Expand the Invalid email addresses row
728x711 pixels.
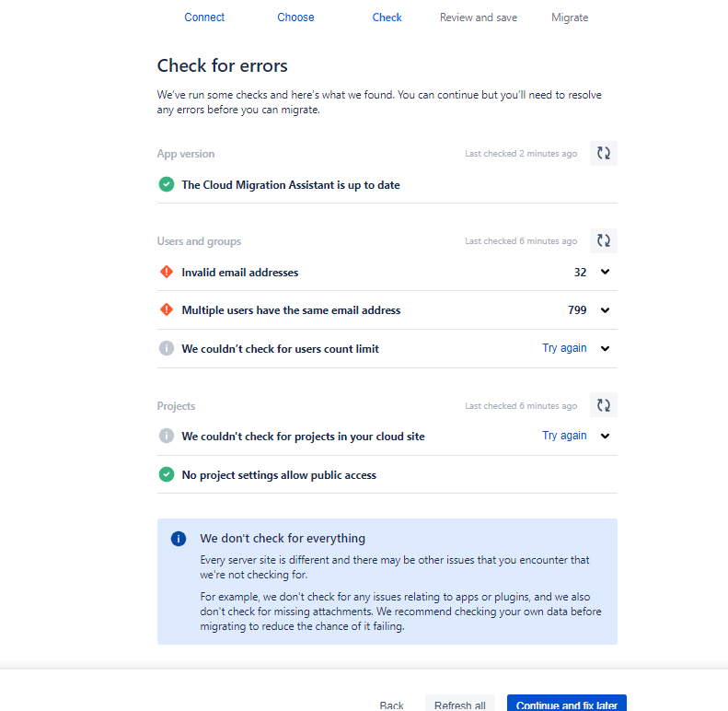pos(605,273)
